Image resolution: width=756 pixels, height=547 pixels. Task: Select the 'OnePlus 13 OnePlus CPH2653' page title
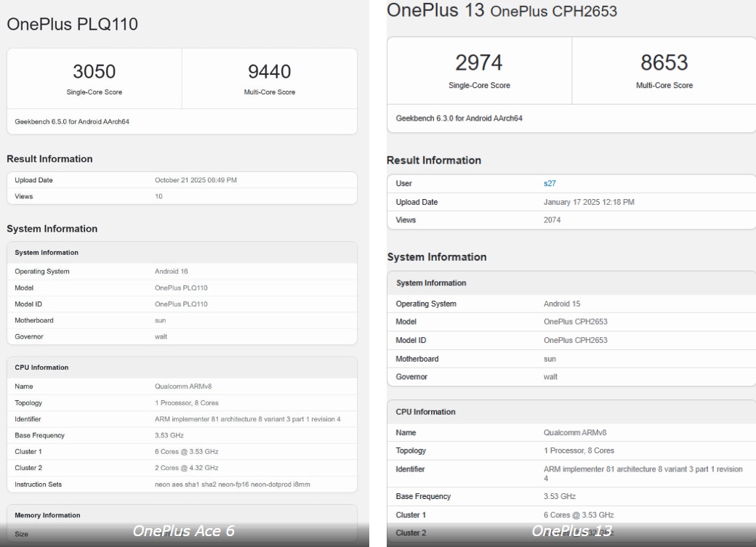point(502,11)
